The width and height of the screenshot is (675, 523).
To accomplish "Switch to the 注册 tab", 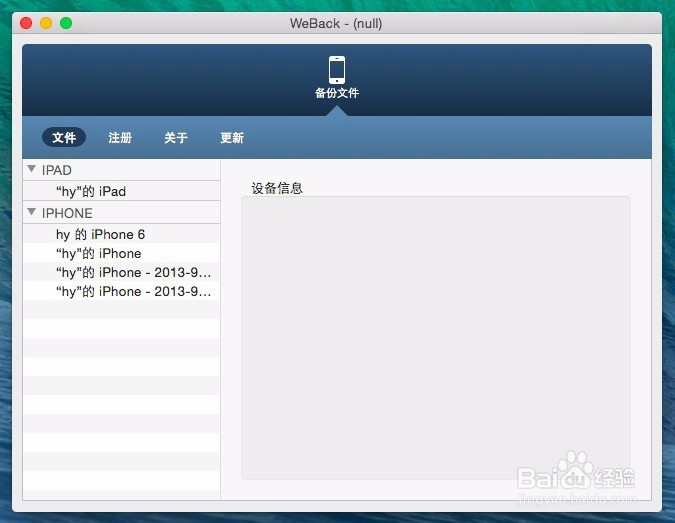I will (x=120, y=137).
